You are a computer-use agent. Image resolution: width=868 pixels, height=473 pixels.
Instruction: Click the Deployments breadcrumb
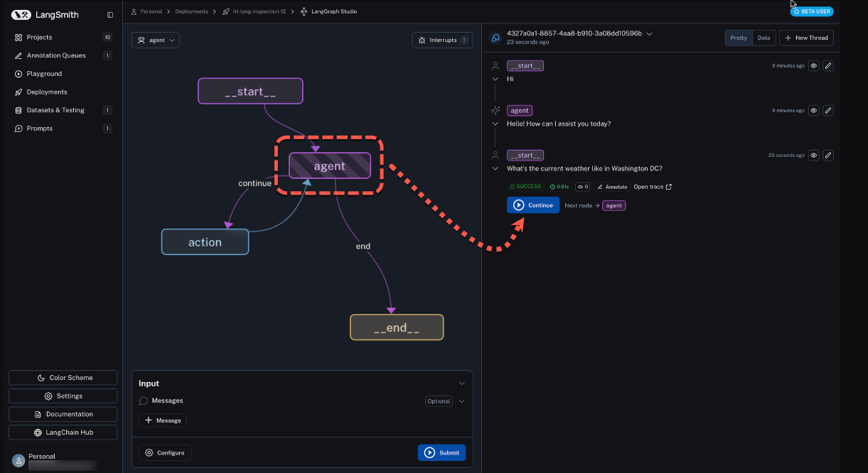tap(192, 11)
